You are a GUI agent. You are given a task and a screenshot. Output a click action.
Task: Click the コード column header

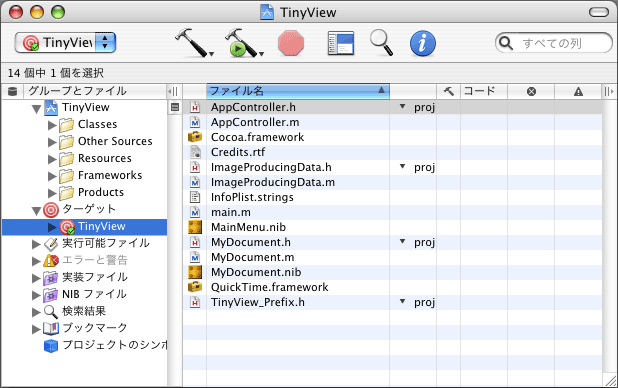(x=484, y=91)
